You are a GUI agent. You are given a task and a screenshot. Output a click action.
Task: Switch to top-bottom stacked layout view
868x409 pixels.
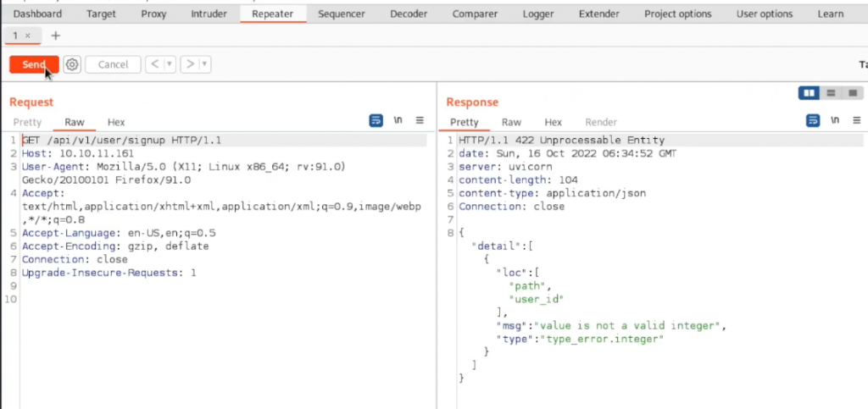(832, 92)
